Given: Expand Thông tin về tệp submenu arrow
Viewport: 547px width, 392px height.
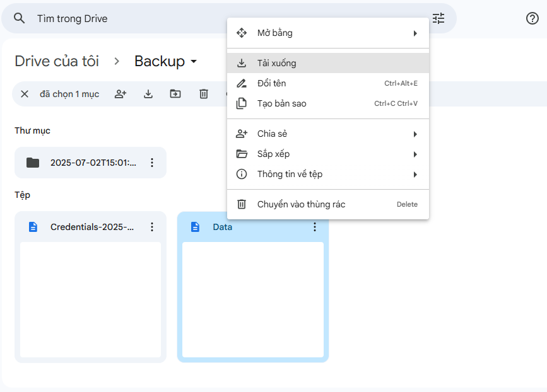Looking at the screenshot, I should click(x=415, y=175).
